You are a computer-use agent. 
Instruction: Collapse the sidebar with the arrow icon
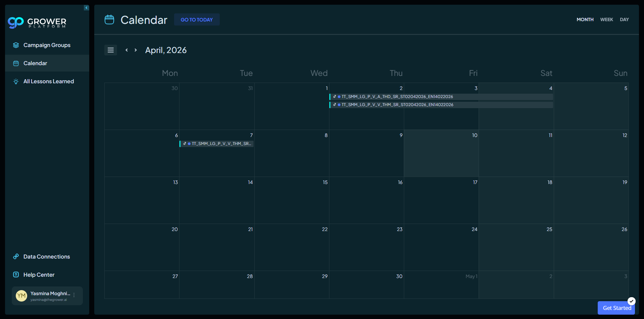87,8
